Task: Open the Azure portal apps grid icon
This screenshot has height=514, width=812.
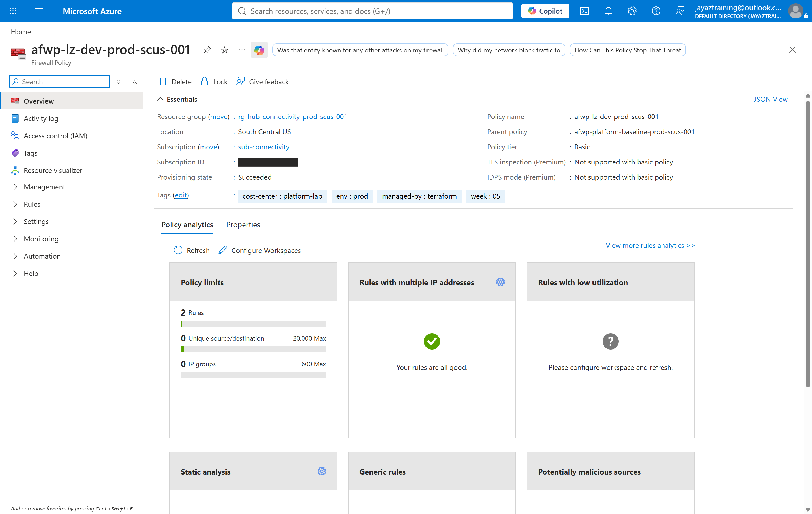Action: tap(13, 11)
